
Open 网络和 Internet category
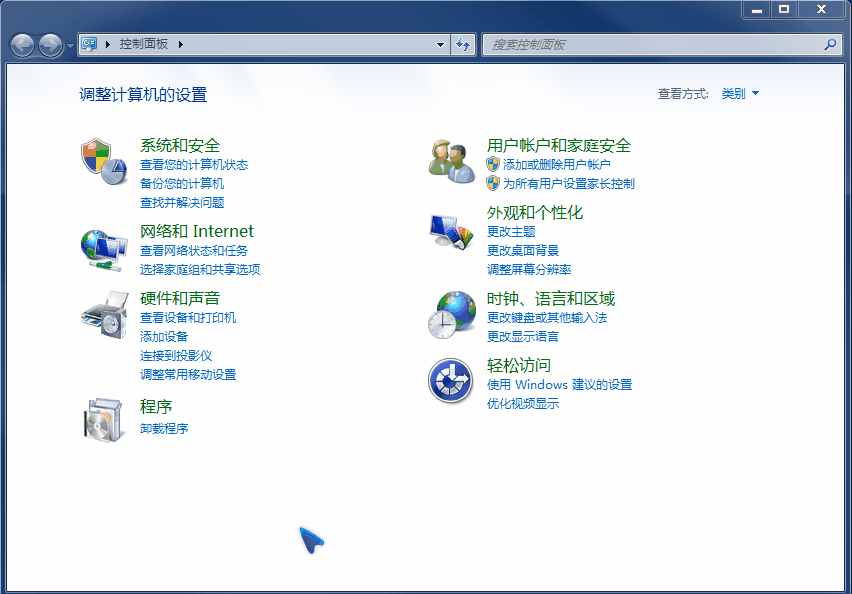(x=197, y=231)
